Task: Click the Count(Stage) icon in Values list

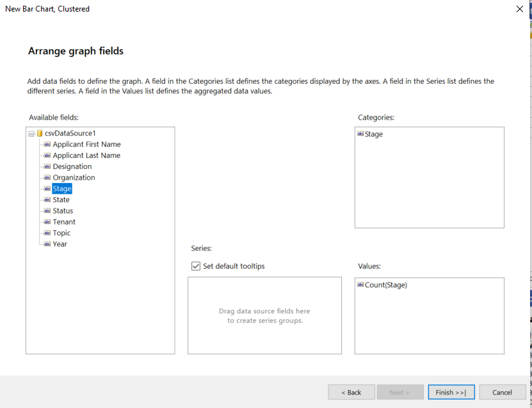Action: pyautogui.click(x=360, y=285)
